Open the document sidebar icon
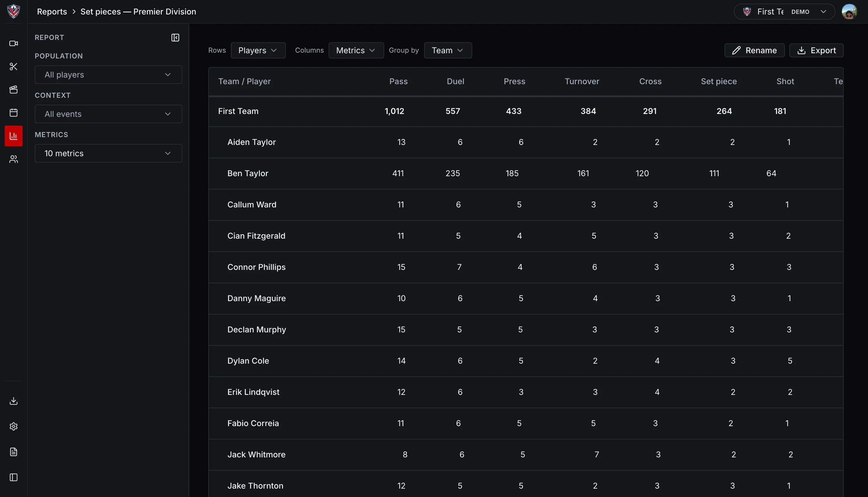Viewport: 868px width, 497px height. tap(14, 452)
